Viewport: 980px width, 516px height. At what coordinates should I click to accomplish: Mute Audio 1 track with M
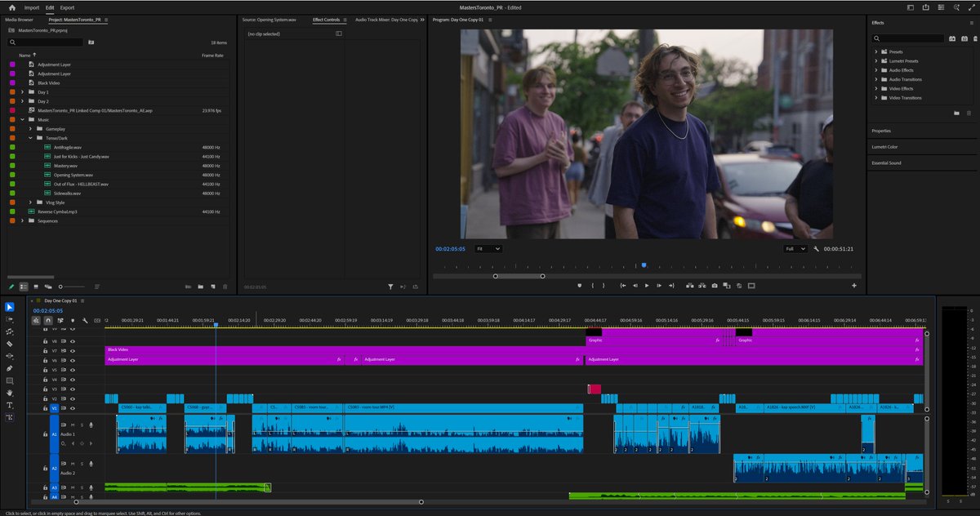click(x=72, y=425)
